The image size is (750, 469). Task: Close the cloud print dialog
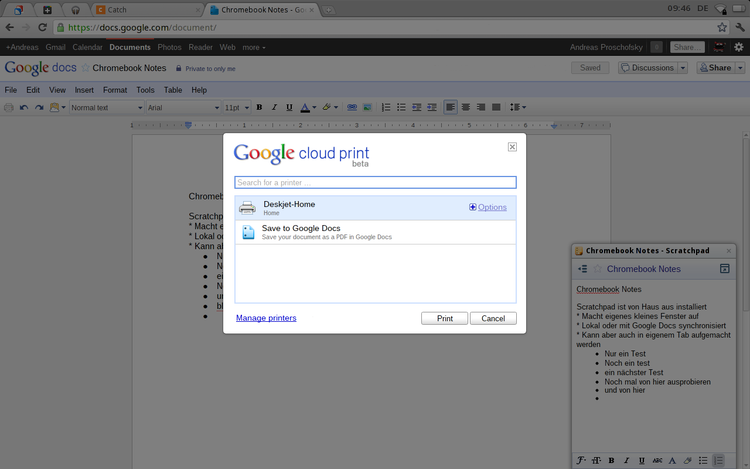[512, 147]
